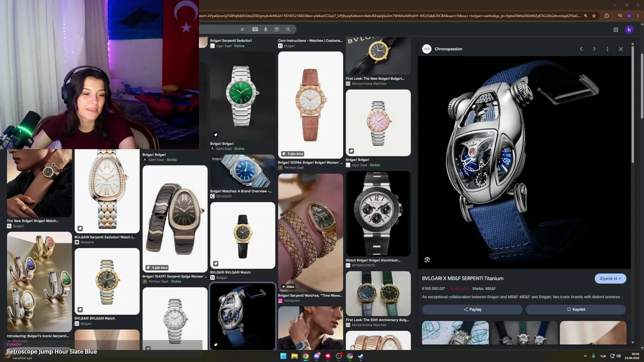Close the Chronopassion image preview panel

pos(621,49)
